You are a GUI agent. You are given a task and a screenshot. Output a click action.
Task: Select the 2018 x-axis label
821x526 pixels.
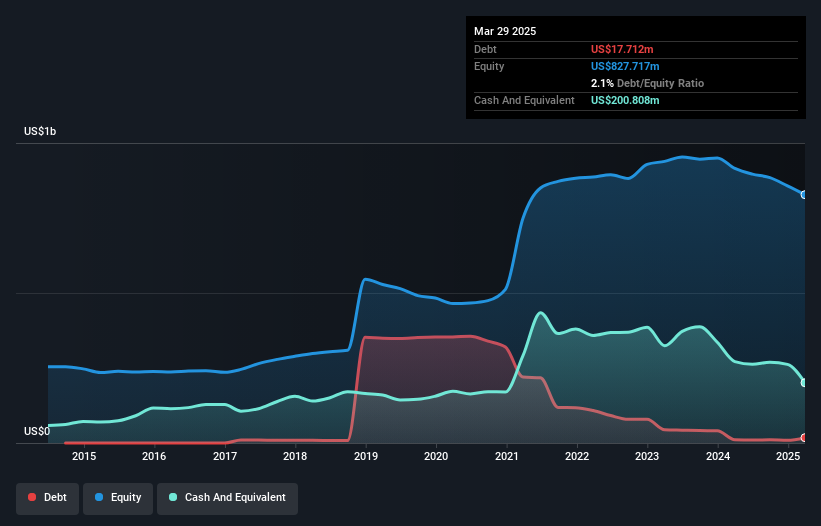[295, 456]
